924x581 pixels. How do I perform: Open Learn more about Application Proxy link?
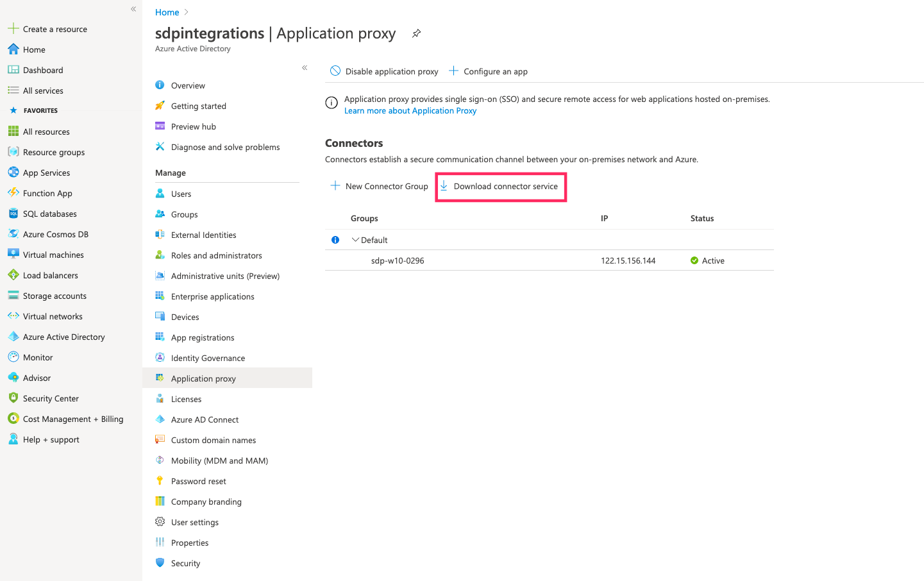pyautogui.click(x=410, y=110)
